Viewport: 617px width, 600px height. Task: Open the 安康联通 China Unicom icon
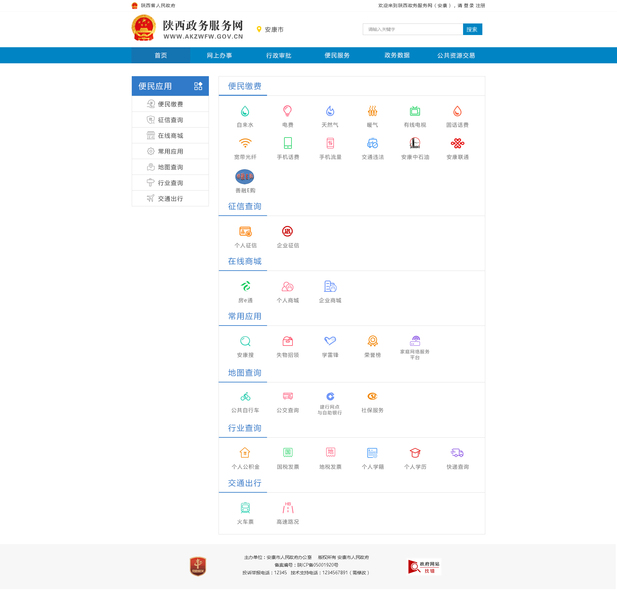(457, 143)
